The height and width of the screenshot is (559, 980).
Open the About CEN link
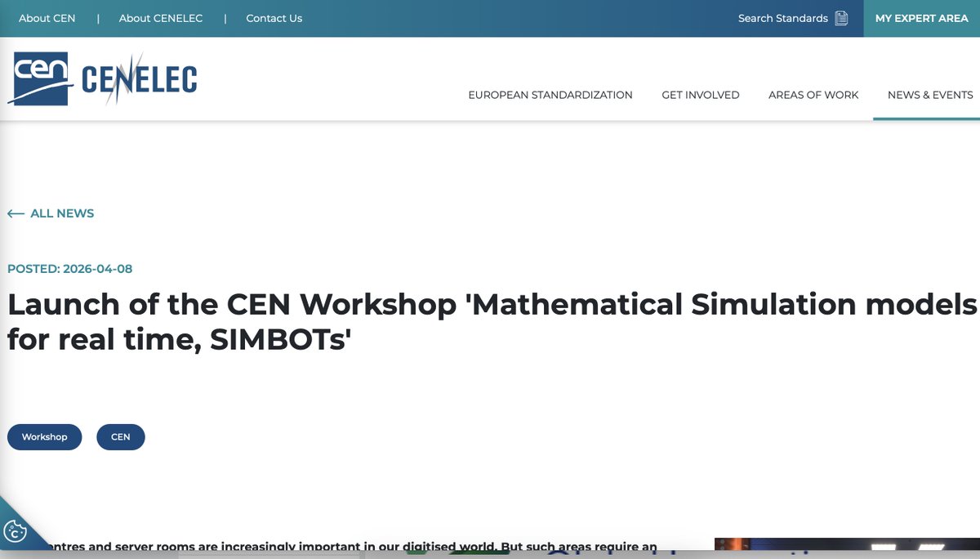(47, 18)
